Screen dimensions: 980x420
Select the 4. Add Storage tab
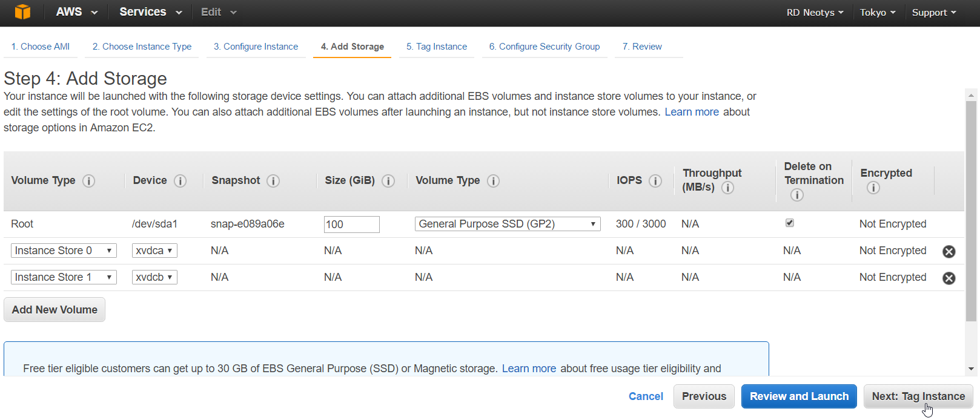coord(353,47)
